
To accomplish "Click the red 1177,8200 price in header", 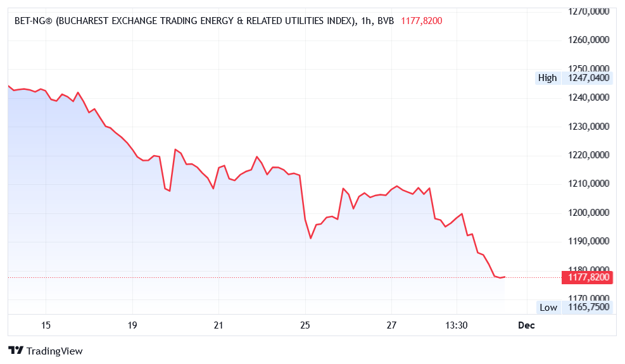I will point(421,21).
